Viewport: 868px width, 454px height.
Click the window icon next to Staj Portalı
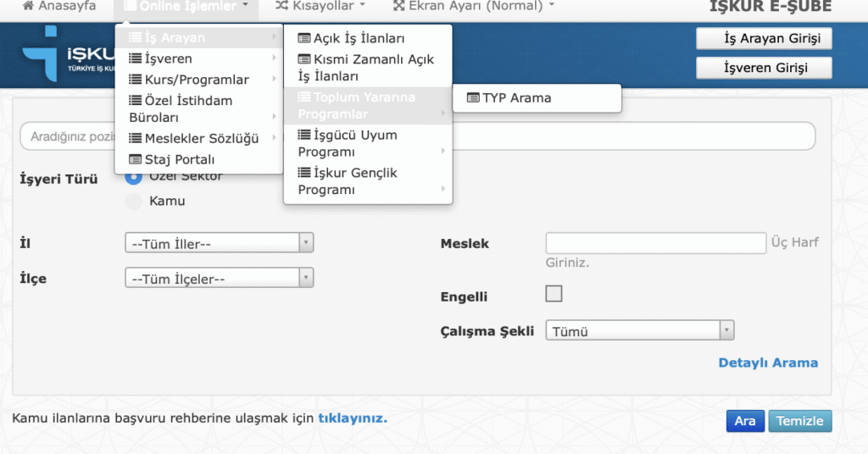(135, 159)
